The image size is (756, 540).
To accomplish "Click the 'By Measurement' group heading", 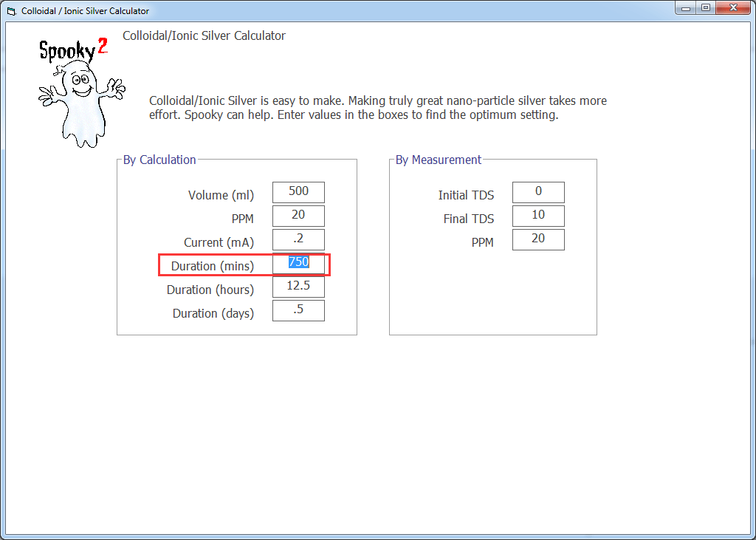I will click(x=439, y=160).
